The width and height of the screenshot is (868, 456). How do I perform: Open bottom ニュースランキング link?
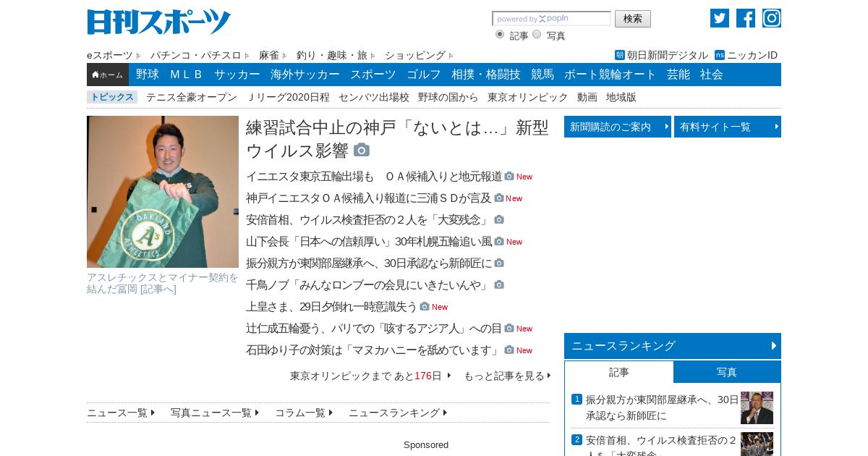pyautogui.click(x=398, y=413)
